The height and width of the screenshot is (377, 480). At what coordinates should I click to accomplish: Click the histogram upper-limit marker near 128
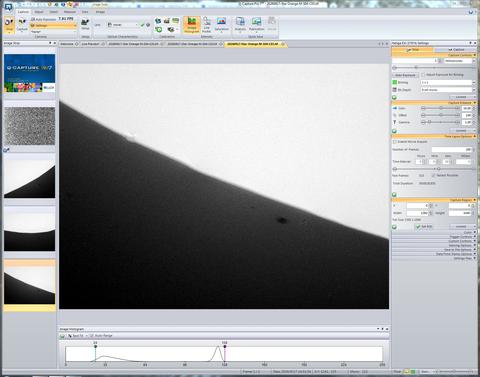225,347
